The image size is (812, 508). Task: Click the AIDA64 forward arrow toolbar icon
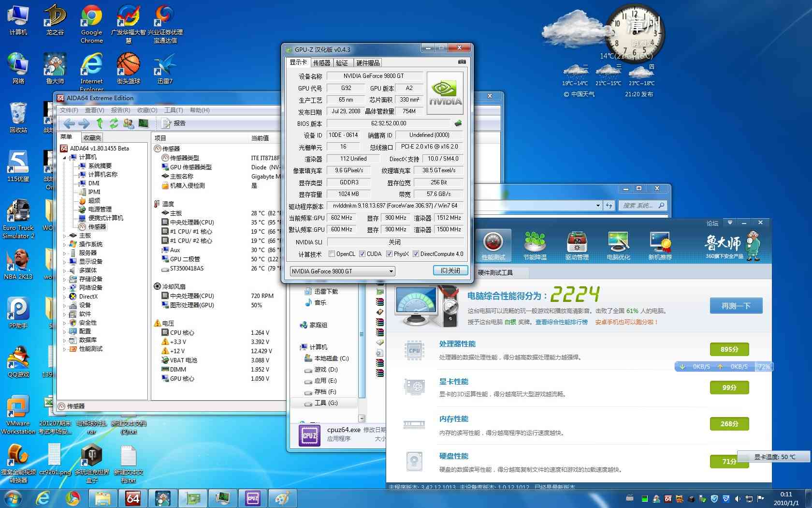(x=84, y=123)
